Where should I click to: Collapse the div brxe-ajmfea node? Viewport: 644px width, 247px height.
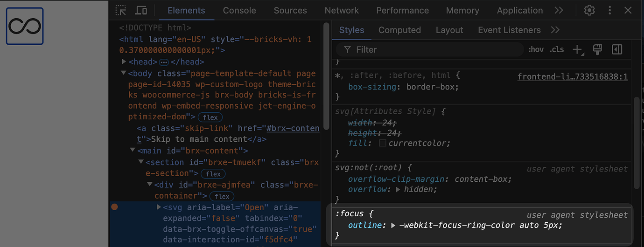pos(150,184)
